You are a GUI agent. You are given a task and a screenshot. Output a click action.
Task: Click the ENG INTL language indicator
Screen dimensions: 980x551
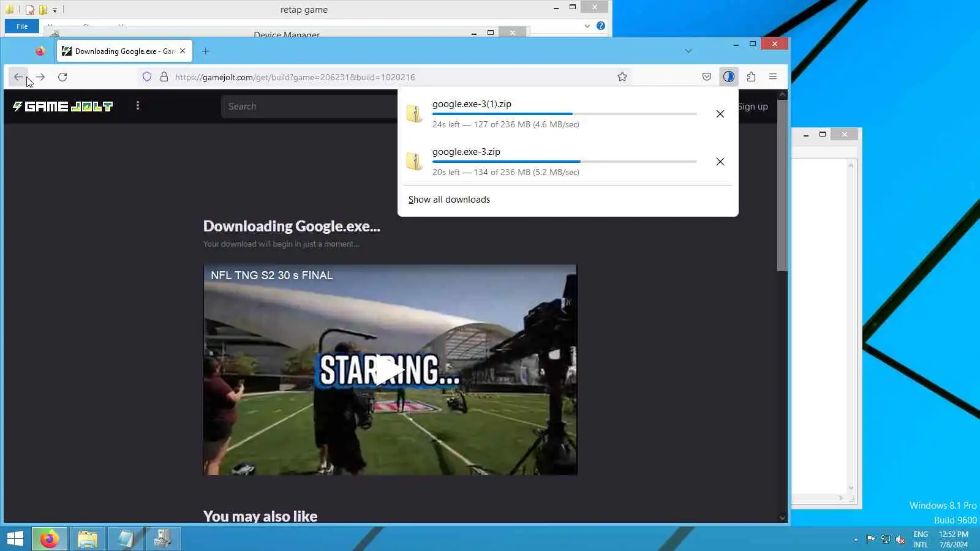921,539
